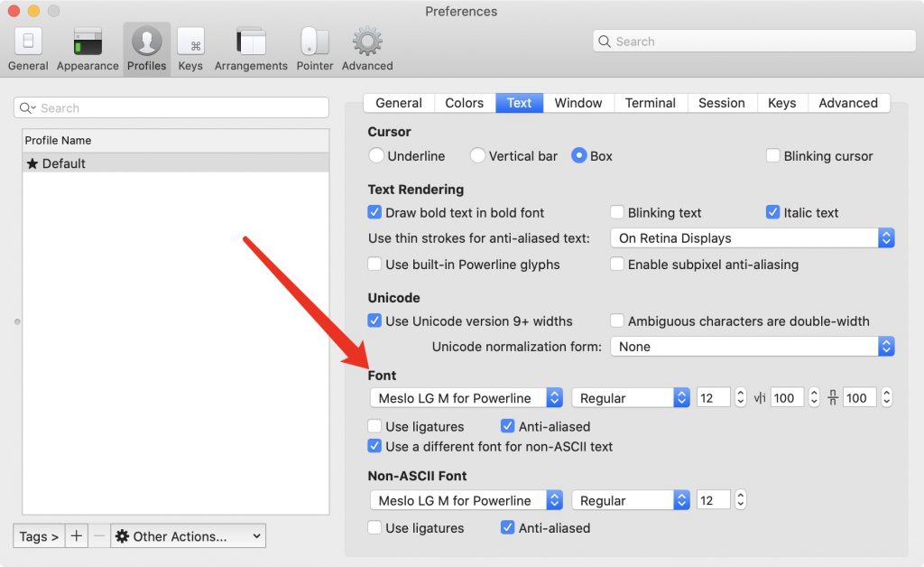Click Non-ASCII font size field

coord(714,500)
